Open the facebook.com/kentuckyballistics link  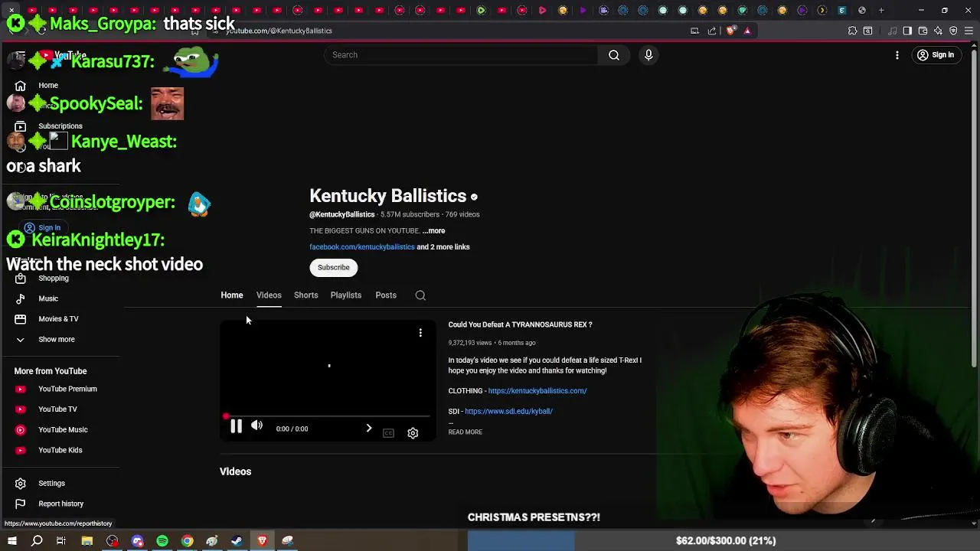coord(362,247)
